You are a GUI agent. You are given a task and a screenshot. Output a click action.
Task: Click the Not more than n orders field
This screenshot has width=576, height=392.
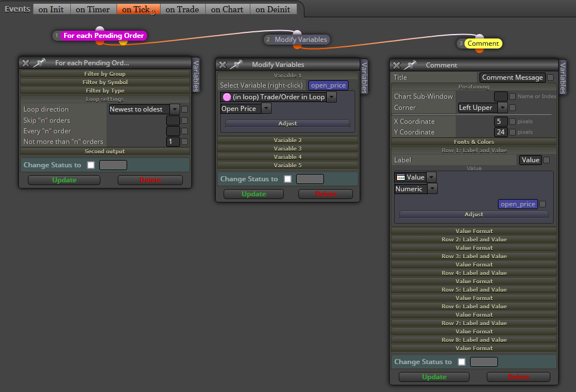pyautogui.click(x=173, y=142)
